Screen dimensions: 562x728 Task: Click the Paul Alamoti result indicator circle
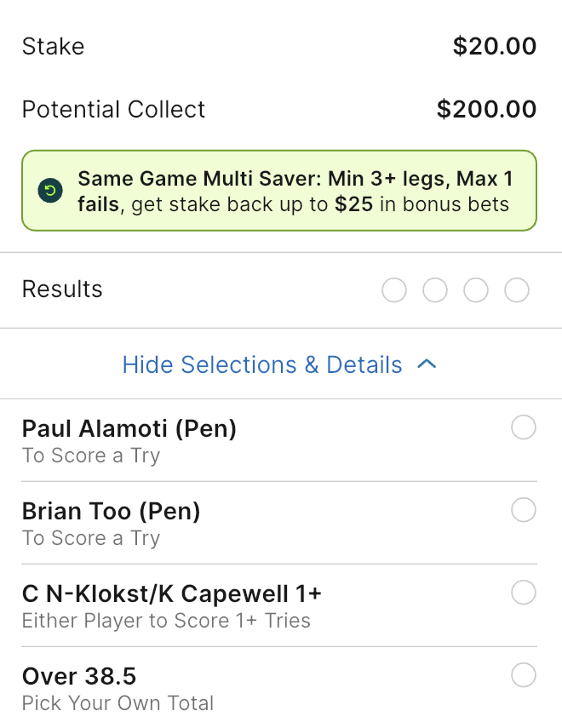click(524, 427)
